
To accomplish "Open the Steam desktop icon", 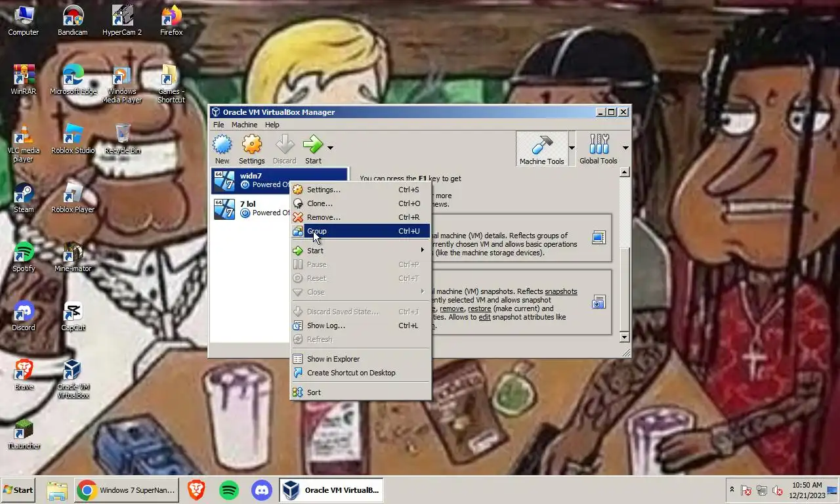I will tap(24, 198).
